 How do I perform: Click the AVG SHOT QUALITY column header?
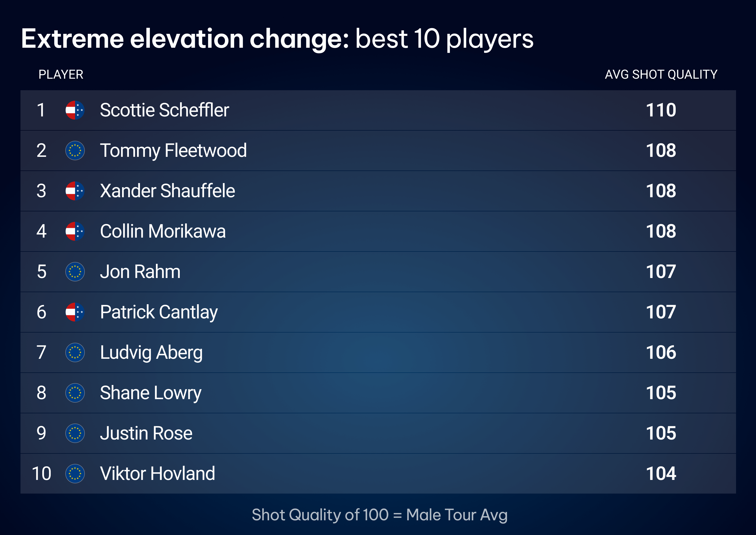(661, 74)
